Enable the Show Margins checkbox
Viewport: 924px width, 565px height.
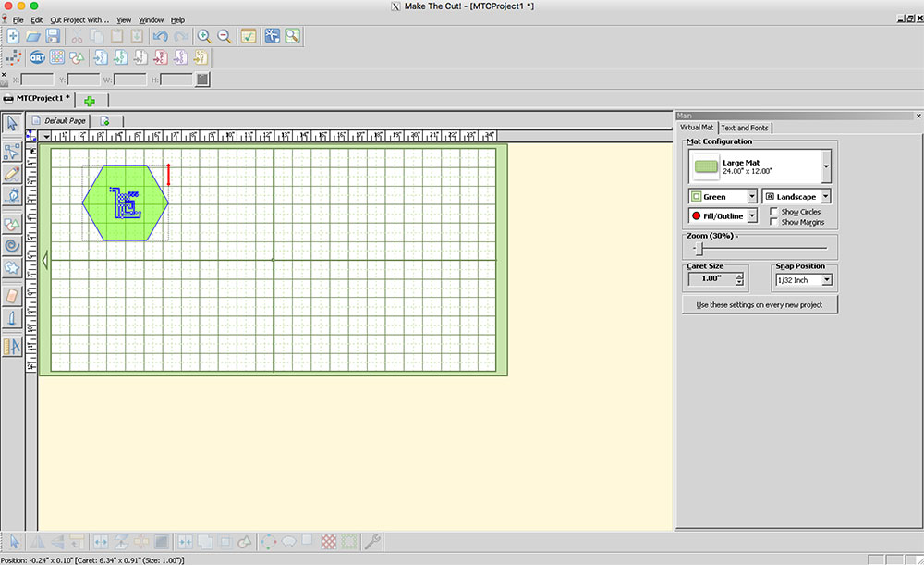[x=773, y=222]
